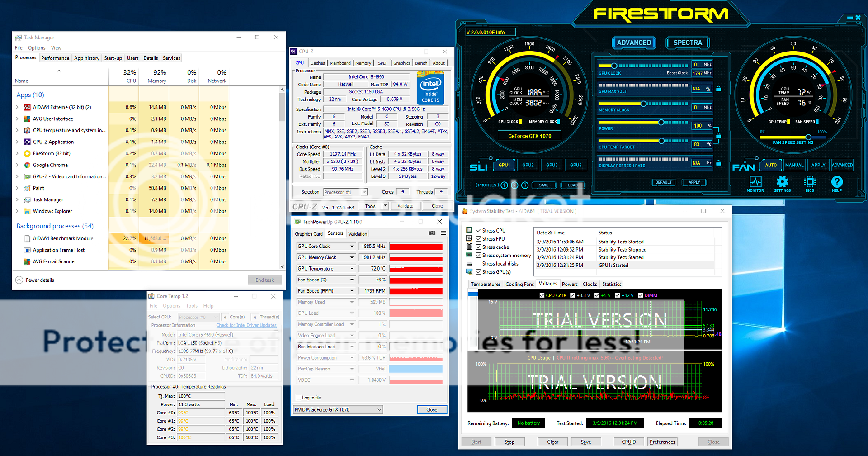Switch to the Memory tab in CPU-Z
The image size is (868, 456).
pos(363,63)
